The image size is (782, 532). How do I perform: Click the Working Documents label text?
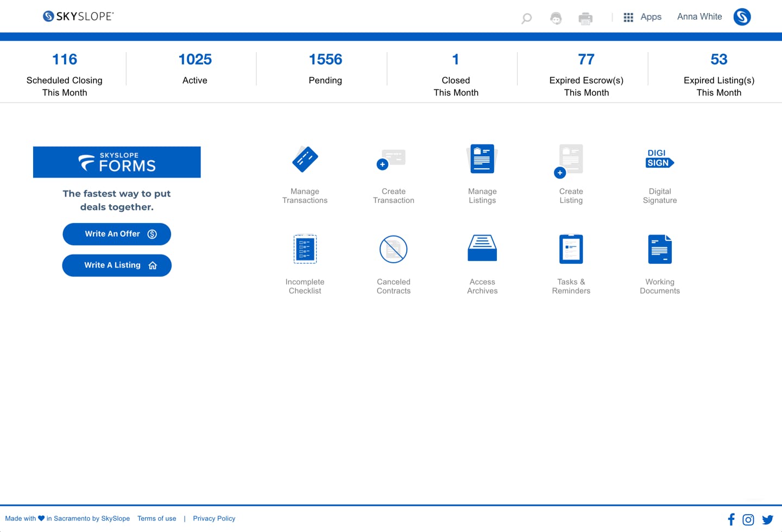coord(660,287)
